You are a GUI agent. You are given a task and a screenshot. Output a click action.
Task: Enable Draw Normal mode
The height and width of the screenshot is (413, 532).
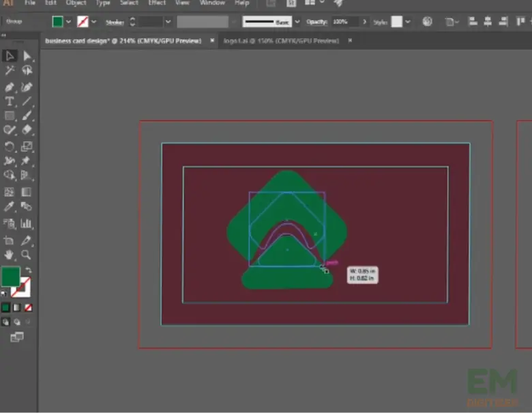click(x=5, y=322)
